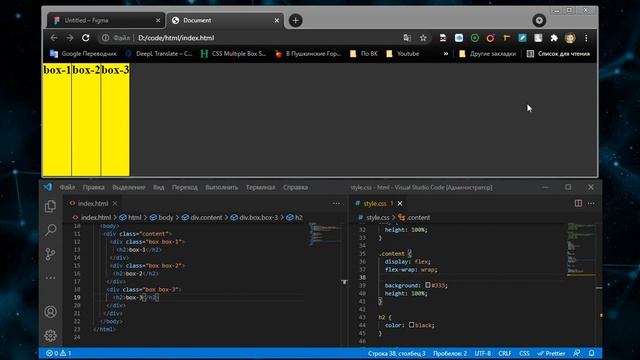
Task: Close the Untitled – Figma tab
Action: (158, 20)
